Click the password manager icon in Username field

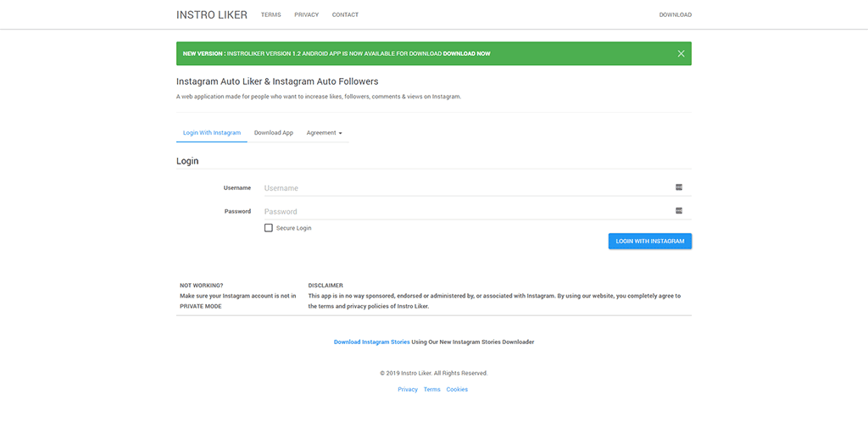(x=679, y=187)
